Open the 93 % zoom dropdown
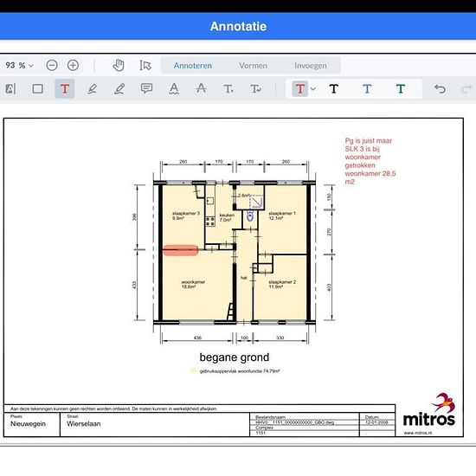The width and height of the screenshot is (476, 476). point(19,65)
